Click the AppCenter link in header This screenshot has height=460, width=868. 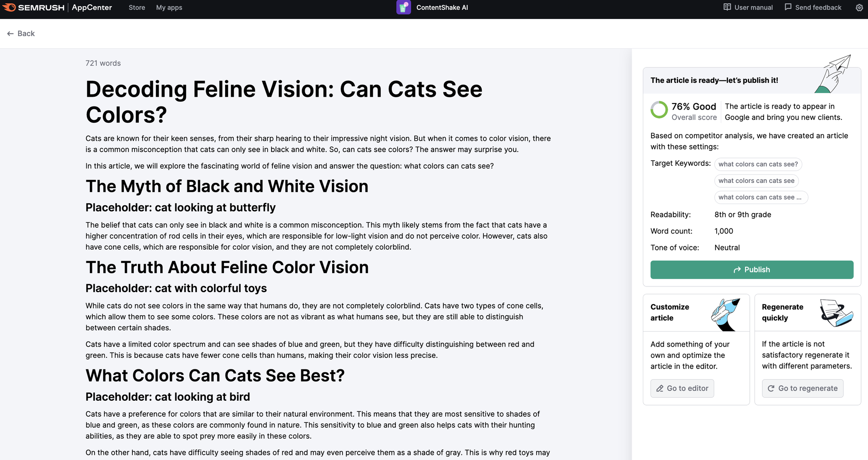pyautogui.click(x=92, y=7)
